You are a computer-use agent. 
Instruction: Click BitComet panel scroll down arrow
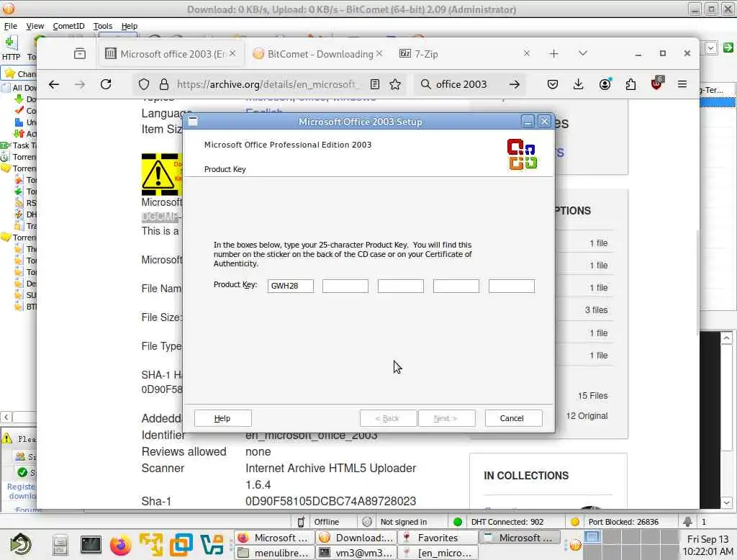coord(726,502)
